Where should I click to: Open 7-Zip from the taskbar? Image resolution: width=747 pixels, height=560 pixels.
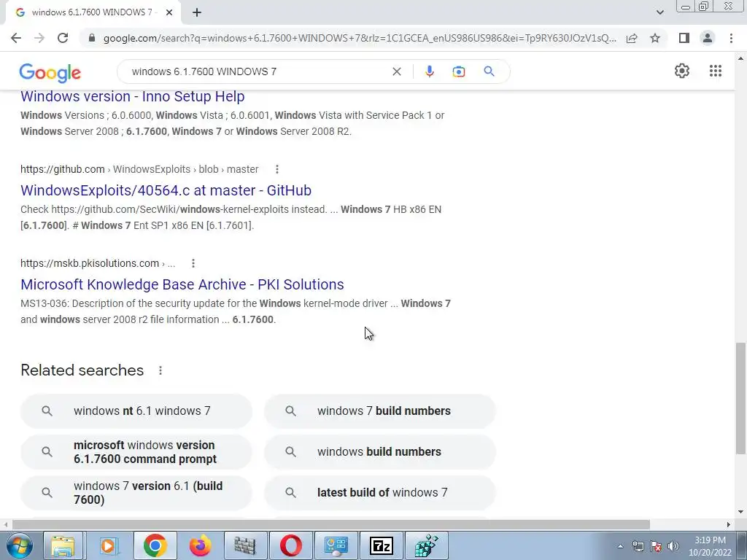[382, 545]
